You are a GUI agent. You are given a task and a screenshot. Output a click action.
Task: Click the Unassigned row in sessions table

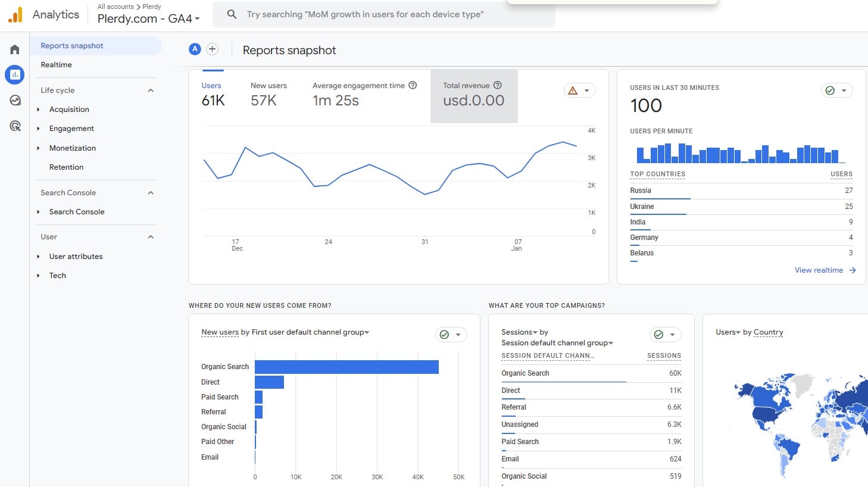pos(591,425)
